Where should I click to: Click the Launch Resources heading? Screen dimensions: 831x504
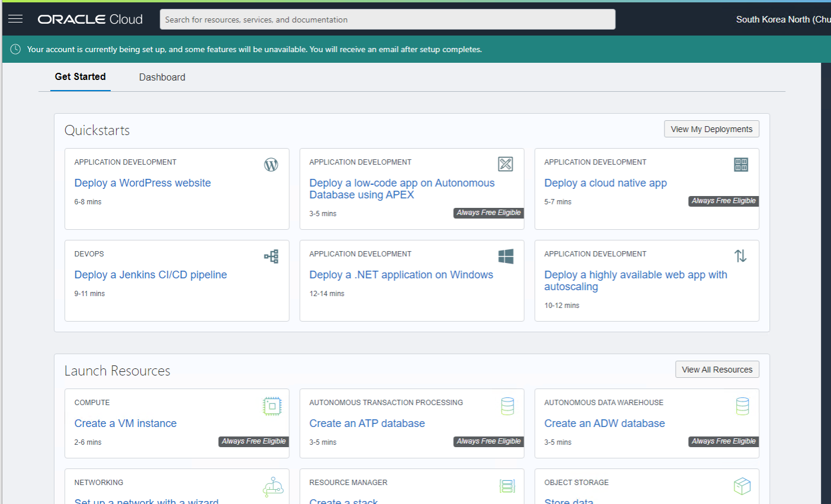(117, 371)
